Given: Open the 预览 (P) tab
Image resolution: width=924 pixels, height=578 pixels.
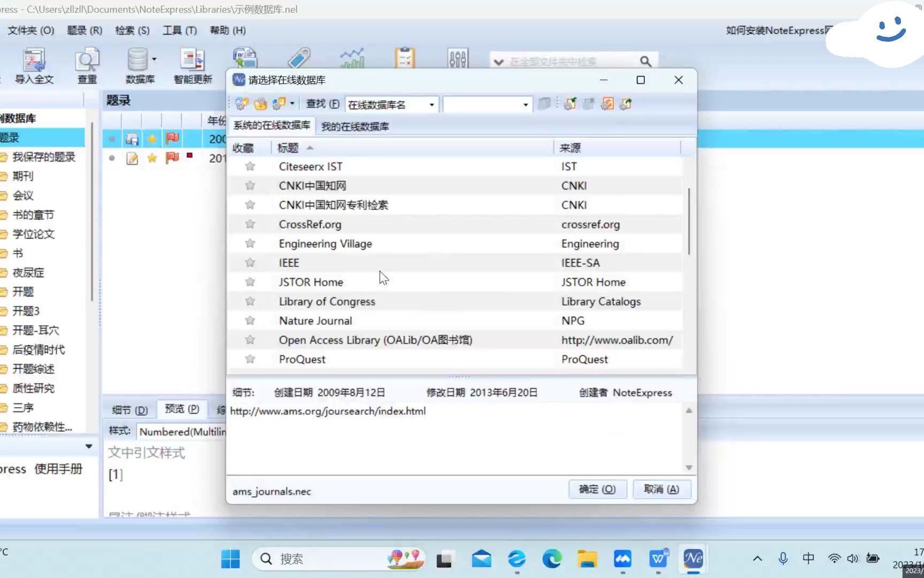Looking at the screenshot, I should point(182,409).
